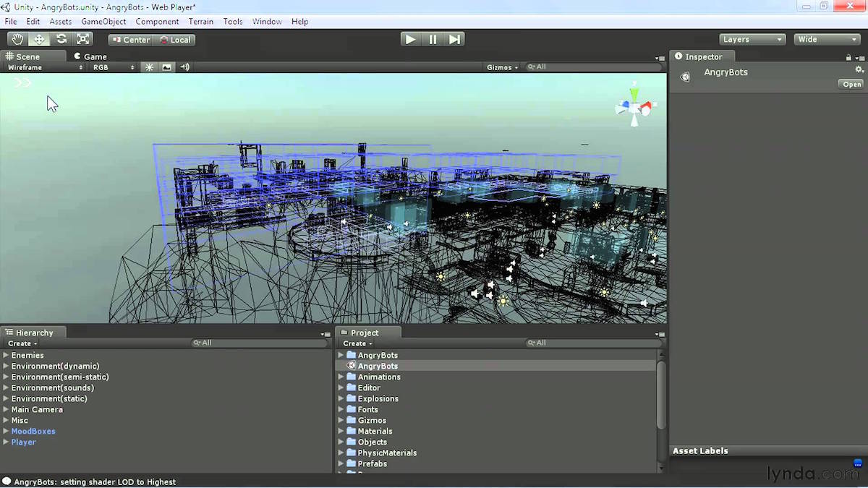Screen dimensions: 868x488
Task: Toggle scene audio speaker icon
Action: pos(185,67)
